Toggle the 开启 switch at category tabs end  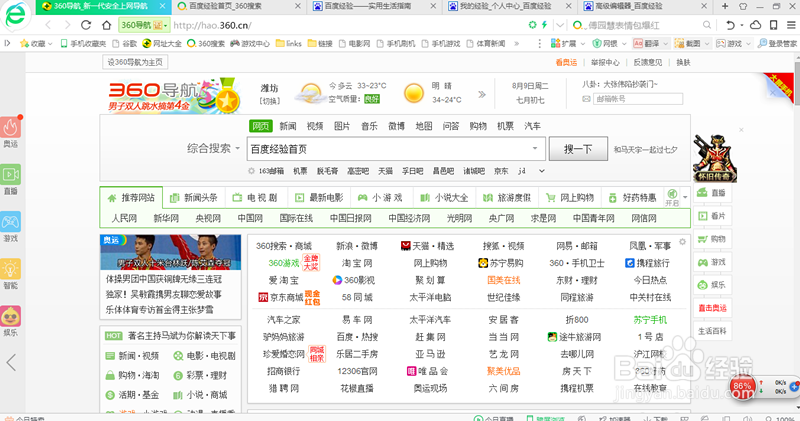tap(672, 197)
